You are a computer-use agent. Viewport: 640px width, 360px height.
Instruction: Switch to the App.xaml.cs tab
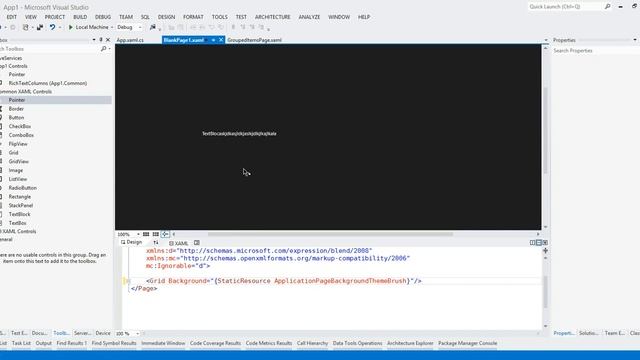130,40
